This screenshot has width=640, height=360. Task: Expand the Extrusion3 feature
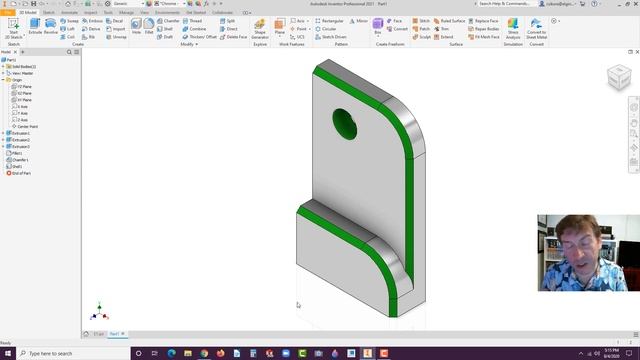click(3, 146)
